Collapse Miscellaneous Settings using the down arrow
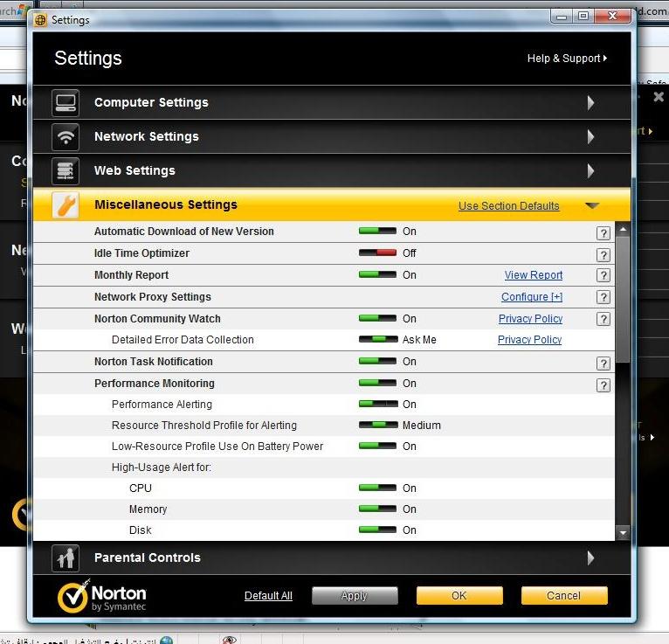This screenshot has height=644, width=669. (592, 205)
